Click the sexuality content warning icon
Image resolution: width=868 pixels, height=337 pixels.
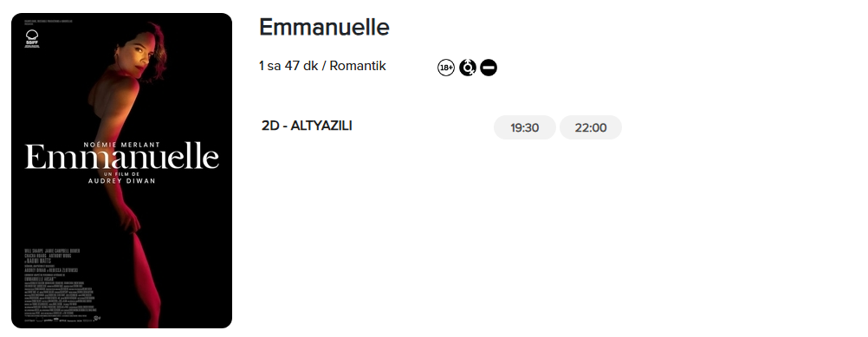467,68
